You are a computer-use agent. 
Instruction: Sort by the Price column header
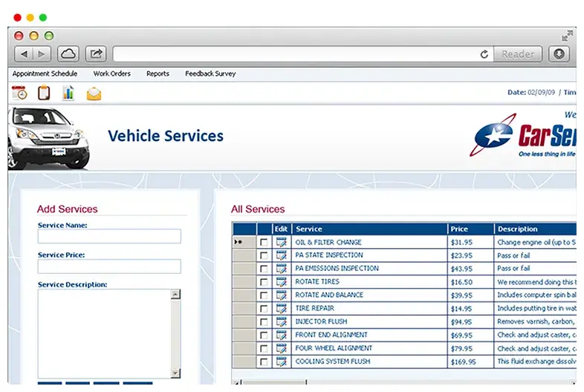click(x=470, y=229)
